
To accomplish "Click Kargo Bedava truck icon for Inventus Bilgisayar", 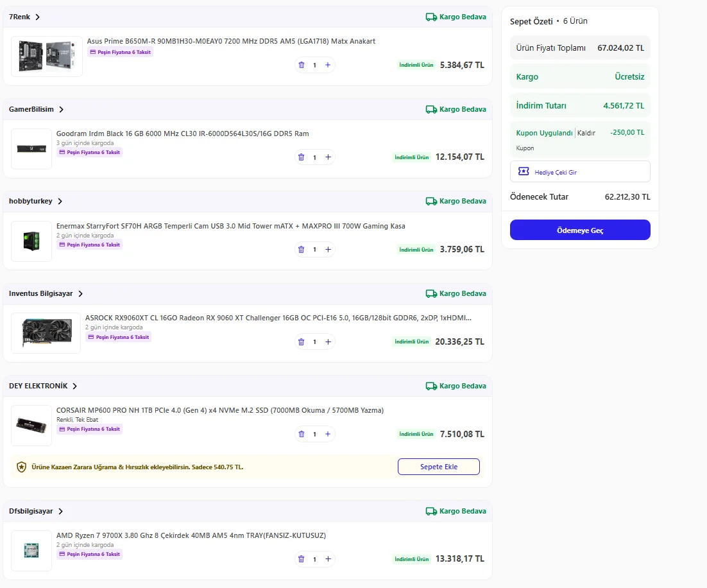I will 431,294.
